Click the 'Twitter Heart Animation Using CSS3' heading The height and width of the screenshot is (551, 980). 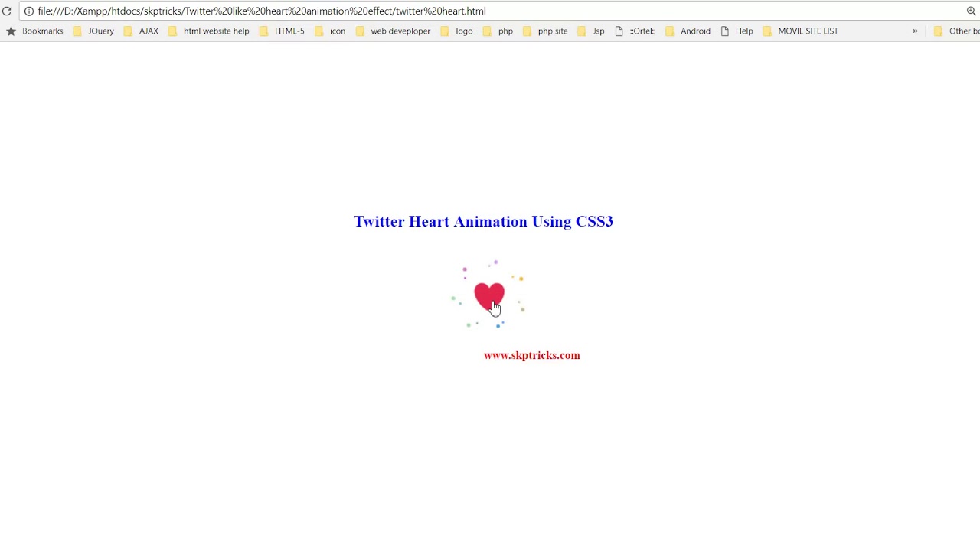[483, 221]
